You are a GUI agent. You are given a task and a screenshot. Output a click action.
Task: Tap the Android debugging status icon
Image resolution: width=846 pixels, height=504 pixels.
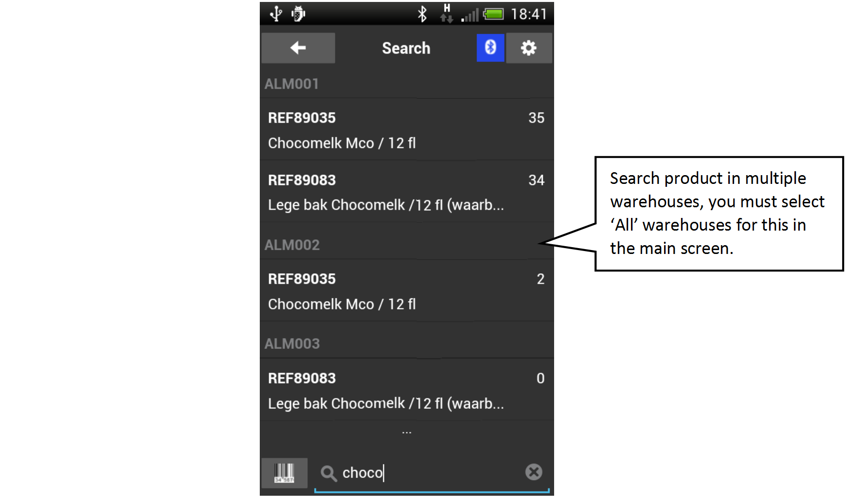pos(298,14)
